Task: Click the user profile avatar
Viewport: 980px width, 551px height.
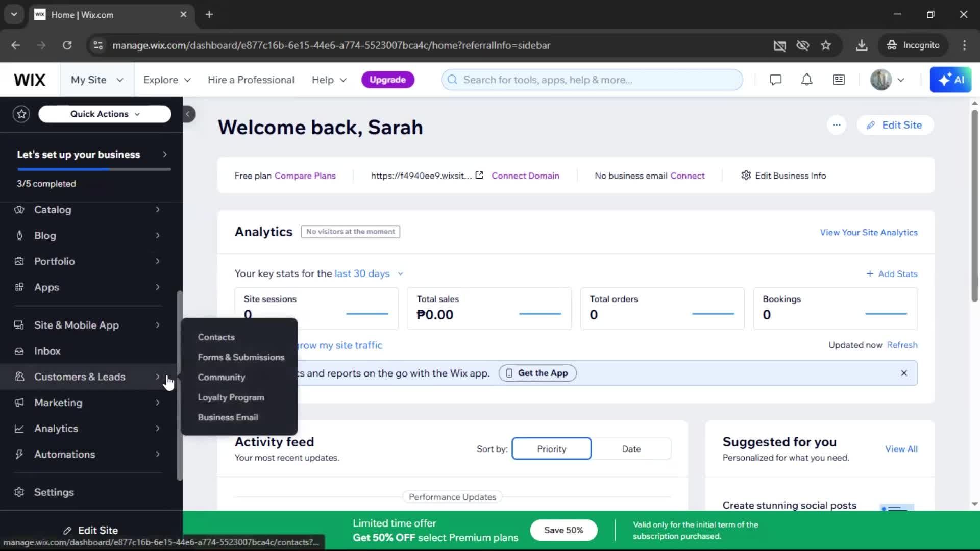Action: pyautogui.click(x=881, y=80)
